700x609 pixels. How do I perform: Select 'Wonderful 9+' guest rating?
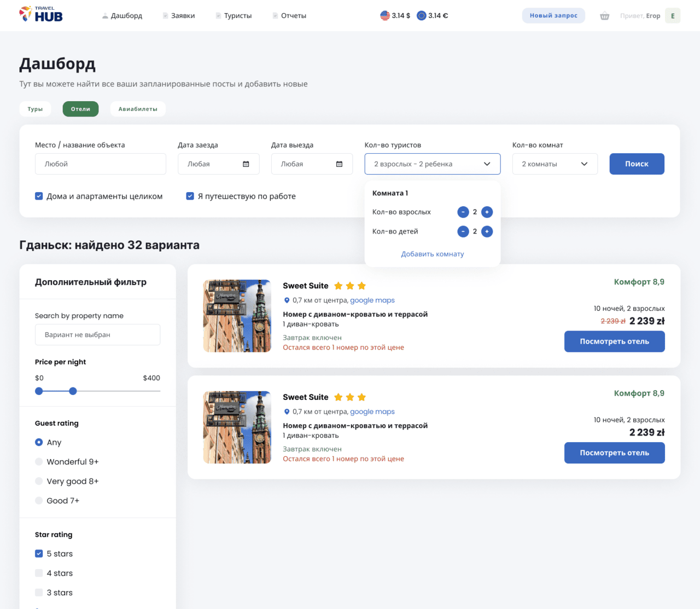click(x=39, y=462)
